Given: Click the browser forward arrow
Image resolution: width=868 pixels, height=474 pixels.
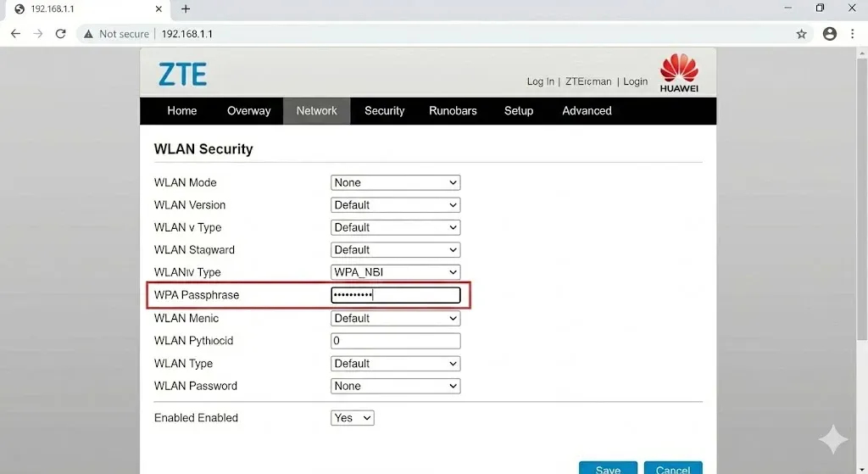Looking at the screenshot, I should [37, 34].
